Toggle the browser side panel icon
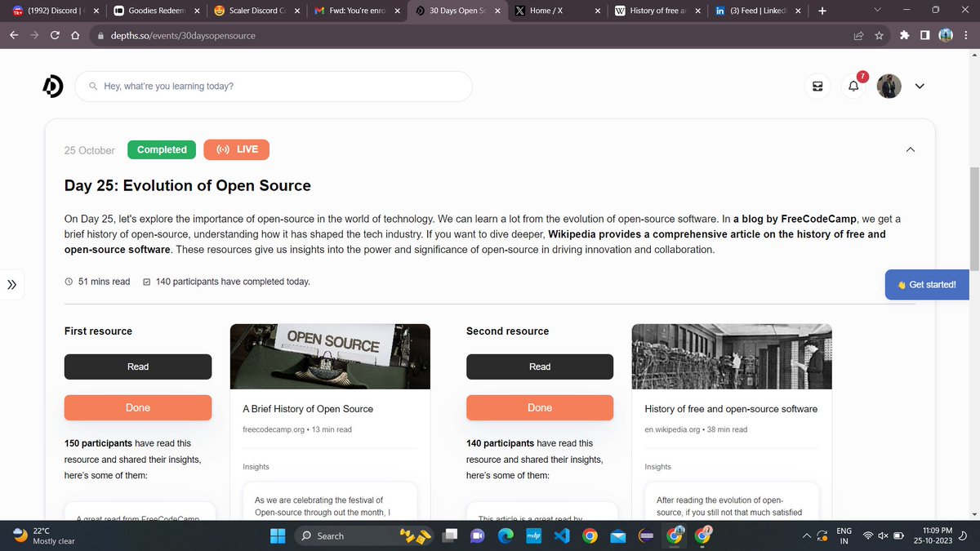The image size is (980, 551). (924, 36)
